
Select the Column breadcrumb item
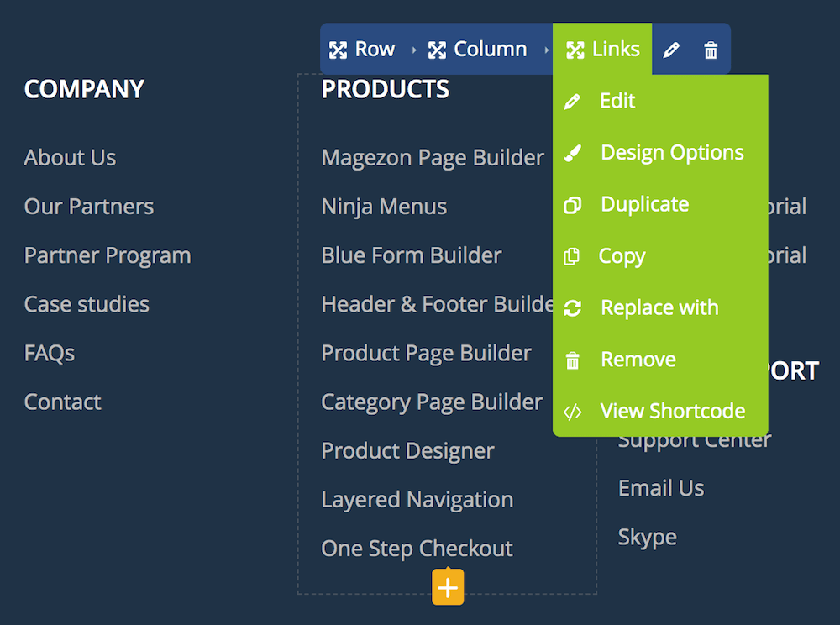[x=490, y=50]
